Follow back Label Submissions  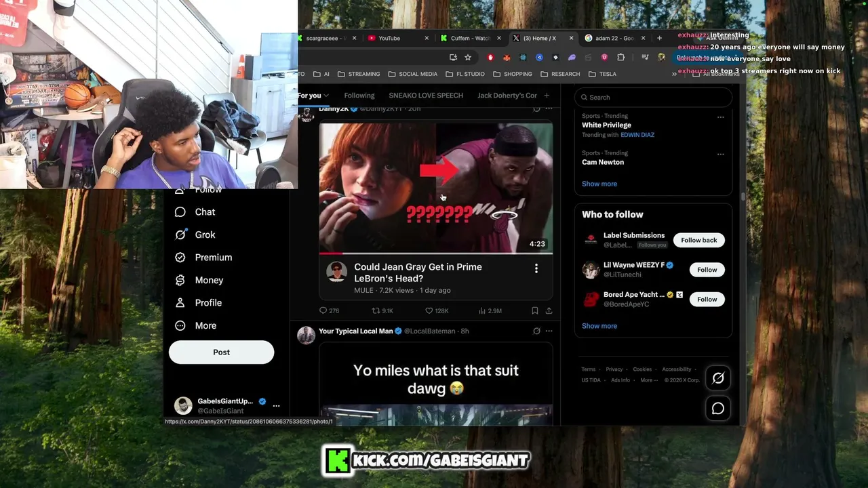698,240
